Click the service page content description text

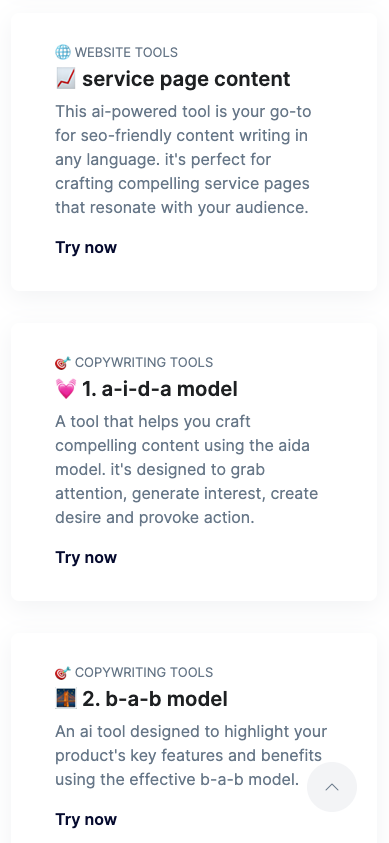coord(183,160)
